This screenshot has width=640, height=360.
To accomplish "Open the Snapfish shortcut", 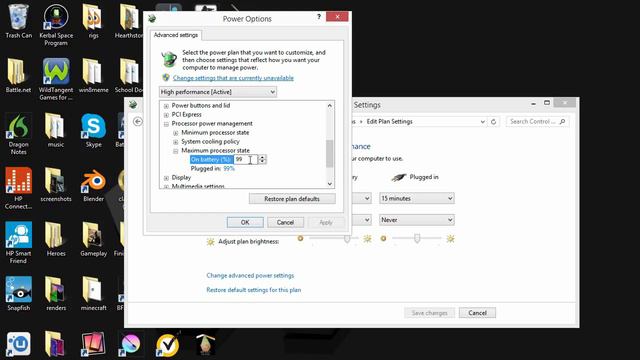I will tap(18, 293).
